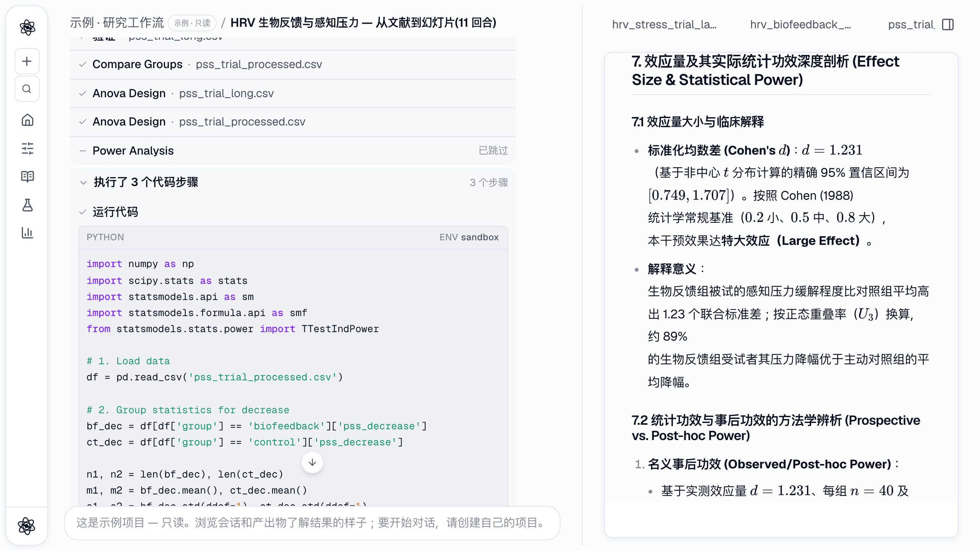Click code line pd.read_csv('pss_trial_processed.csv')
Viewport: 980px width, 551px height.
214,377
